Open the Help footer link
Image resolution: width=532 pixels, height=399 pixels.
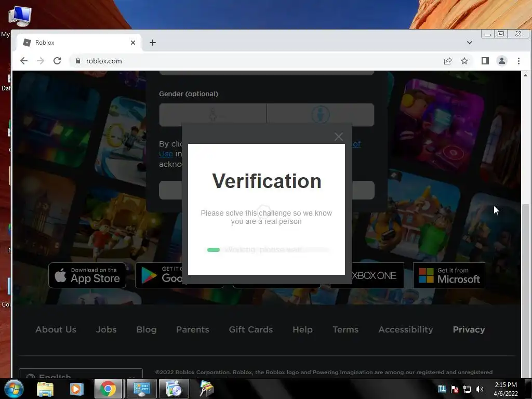(303, 329)
